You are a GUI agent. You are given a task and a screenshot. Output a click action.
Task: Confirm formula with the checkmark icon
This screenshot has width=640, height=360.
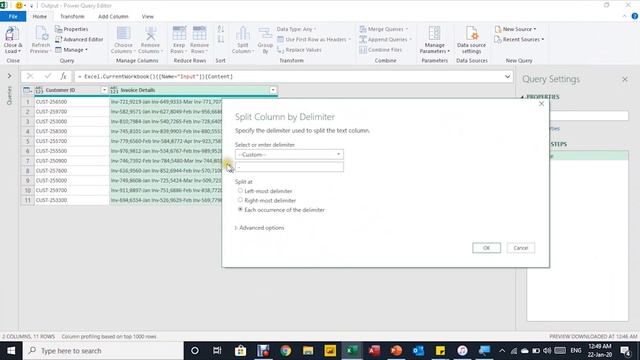(48, 76)
